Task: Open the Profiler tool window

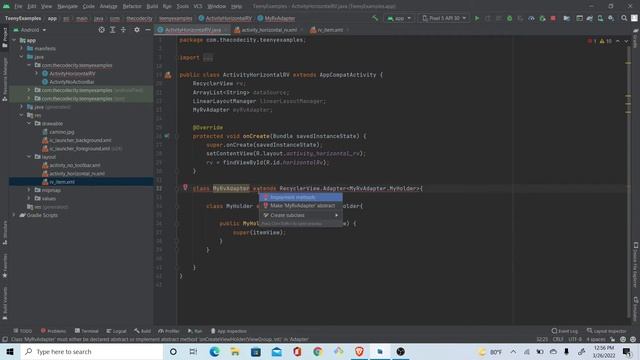Action: click(169, 331)
